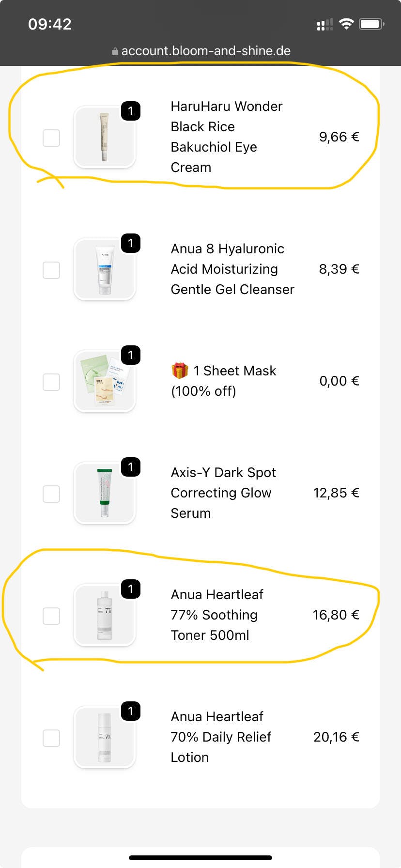
Task: Open the Heartleaf 70% lotion thumbnail
Action: coord(105,738)
